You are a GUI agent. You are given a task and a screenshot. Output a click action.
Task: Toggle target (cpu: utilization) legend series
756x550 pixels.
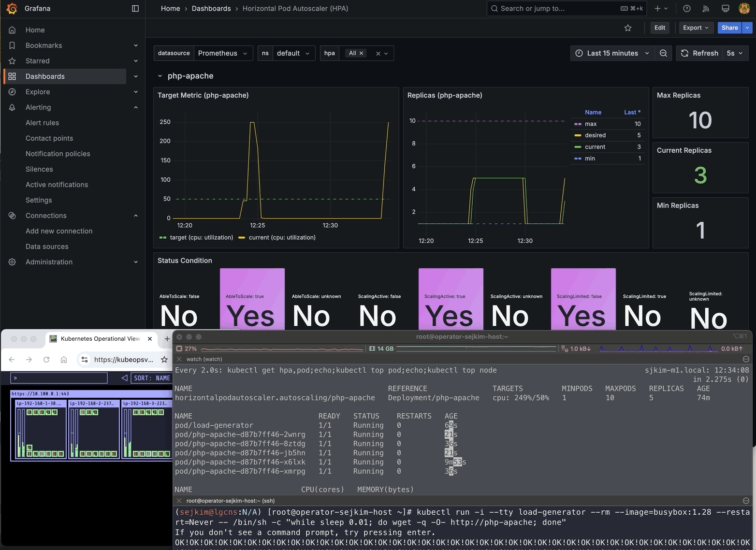pyautogui.click(x=202, y=237)
